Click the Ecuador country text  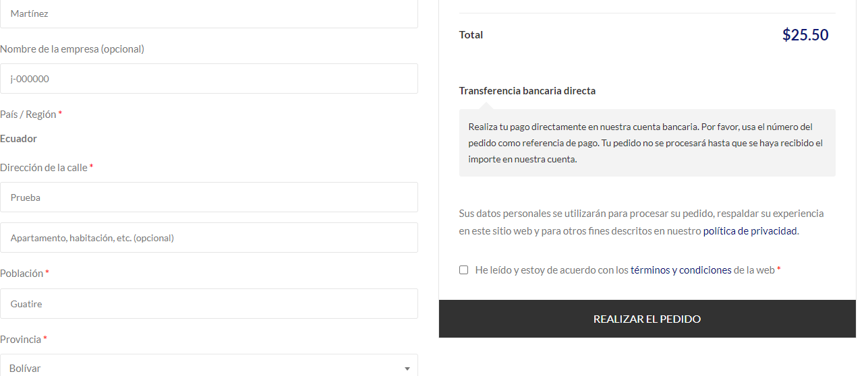coord(19,139)
